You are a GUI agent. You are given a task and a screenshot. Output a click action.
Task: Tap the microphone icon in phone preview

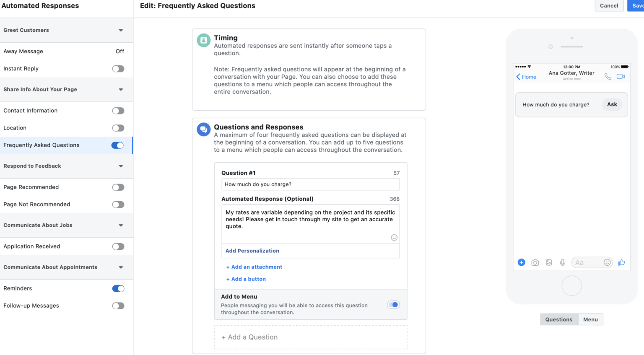tap(563, 262)
